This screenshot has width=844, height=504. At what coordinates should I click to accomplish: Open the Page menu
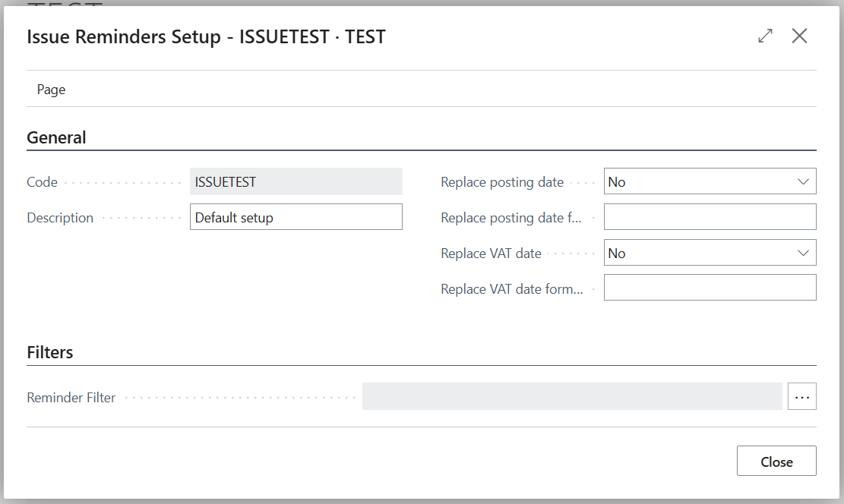pyautogui.click(x=51, y=90)
